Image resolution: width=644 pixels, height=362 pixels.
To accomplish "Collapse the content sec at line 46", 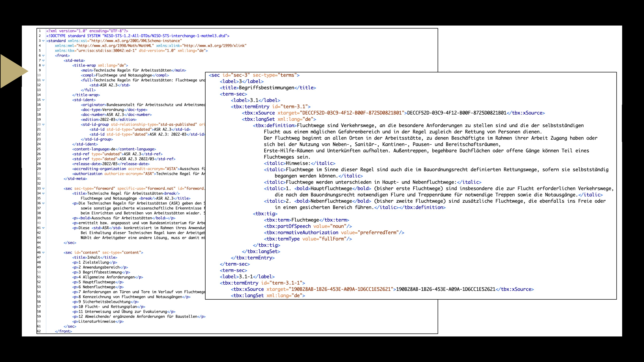I will tap(43, 253).
